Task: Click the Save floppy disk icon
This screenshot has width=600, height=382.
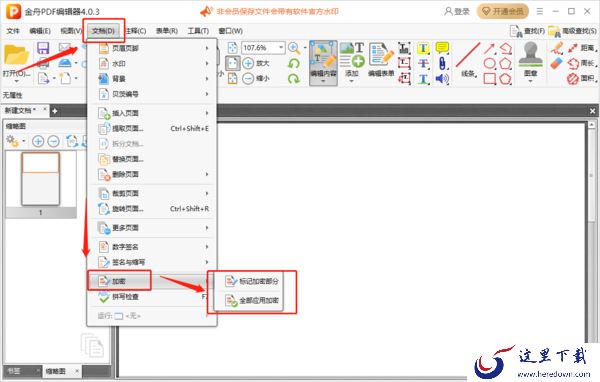Action: click(43, 48)
